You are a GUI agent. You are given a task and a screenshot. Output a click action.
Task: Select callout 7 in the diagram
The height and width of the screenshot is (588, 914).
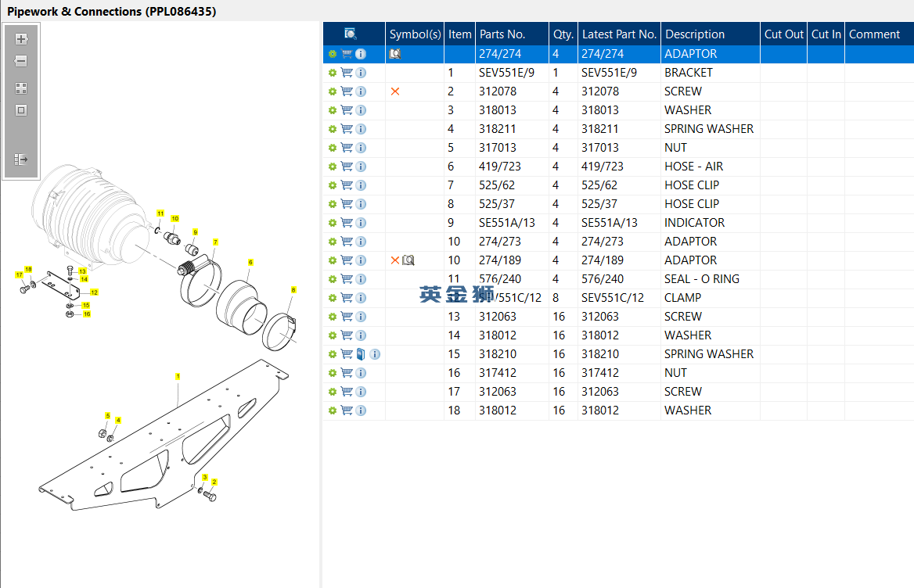click(x=216, y=242)
